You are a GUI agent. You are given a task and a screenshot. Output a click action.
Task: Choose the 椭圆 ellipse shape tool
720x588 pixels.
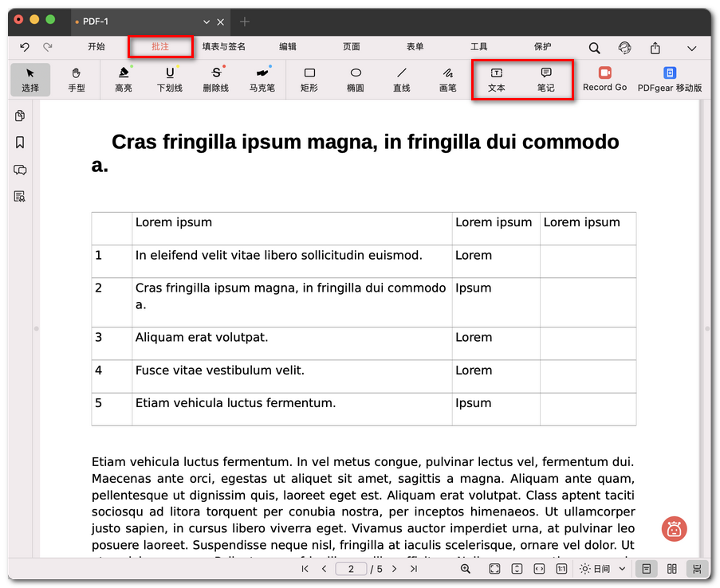(x=356, y=79)
